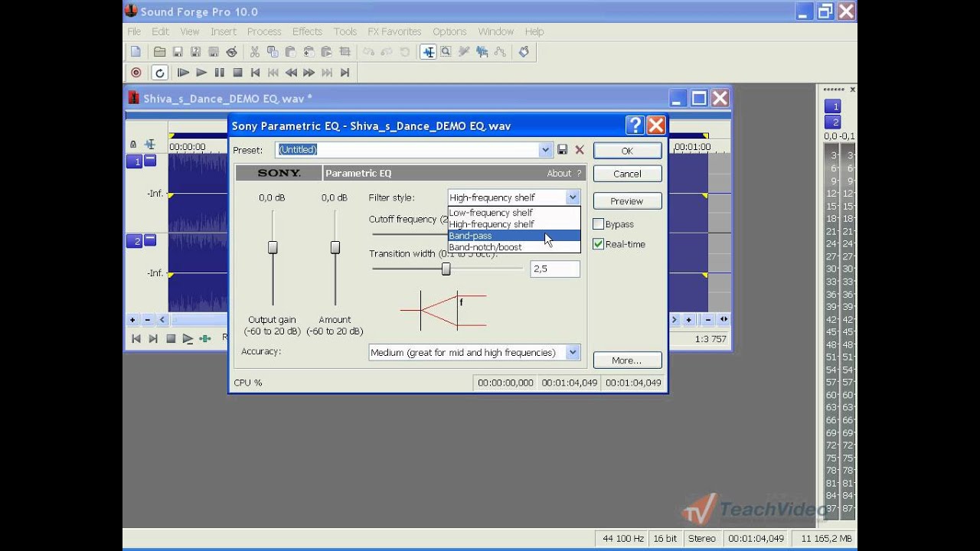Click play in Shiva_s_Dance window transport
The width and height of the screenshot is (980, 551).
[x=188, y=338]
